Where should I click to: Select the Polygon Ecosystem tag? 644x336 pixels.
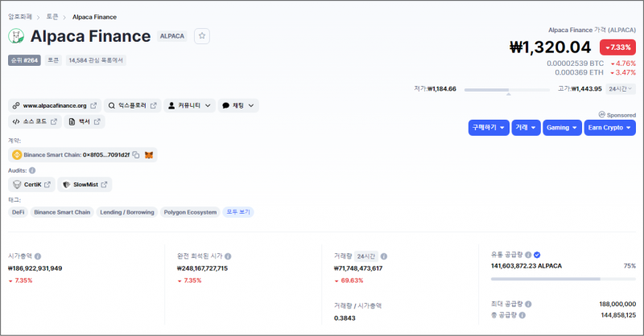pos(190,212)
